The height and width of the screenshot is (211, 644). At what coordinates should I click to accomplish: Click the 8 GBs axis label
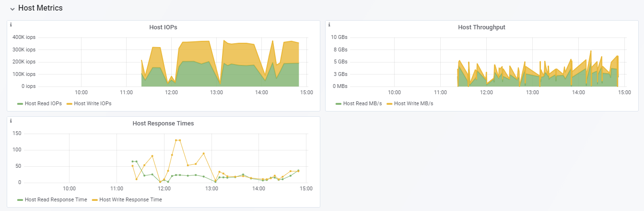[x=341, y=50]
